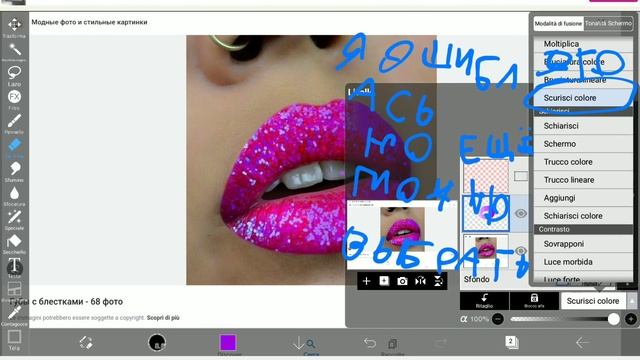Screen dimensions: 640x360
Task: Decrease opacity with the minus button
Action: pyautogui.click(x=498, y=319)
